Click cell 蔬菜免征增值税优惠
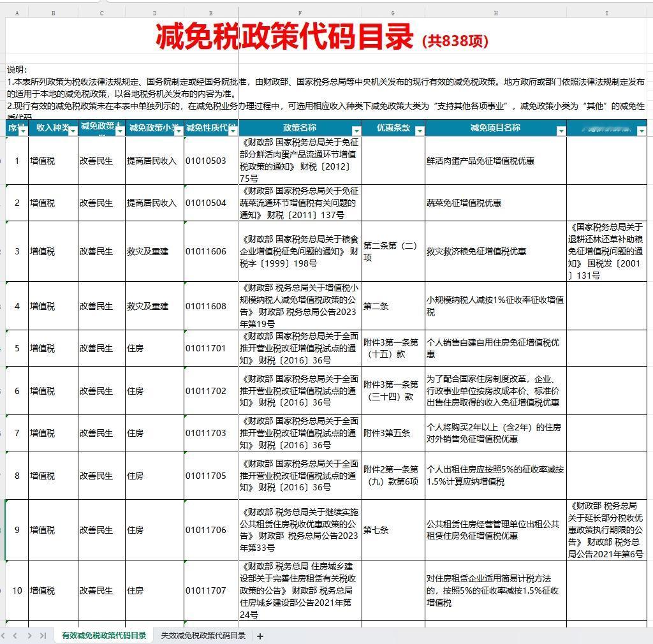Screen dimensions: 653x644 pyautogui.click(x=495, y=203)
